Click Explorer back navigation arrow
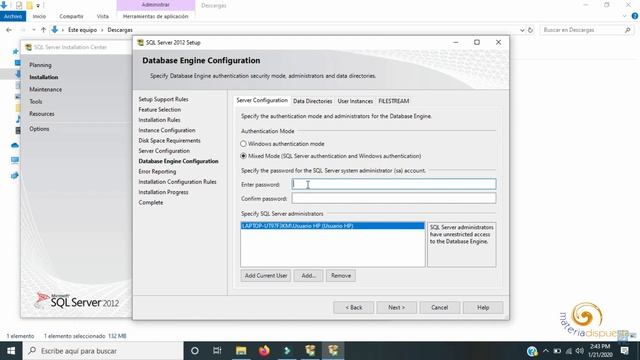 tap(9, 30)
